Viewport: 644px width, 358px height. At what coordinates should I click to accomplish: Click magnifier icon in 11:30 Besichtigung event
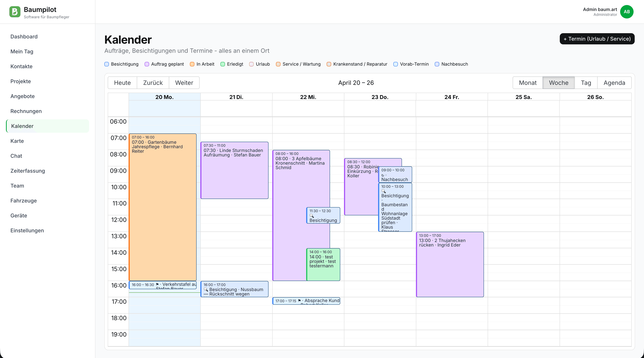click(312, 216)
